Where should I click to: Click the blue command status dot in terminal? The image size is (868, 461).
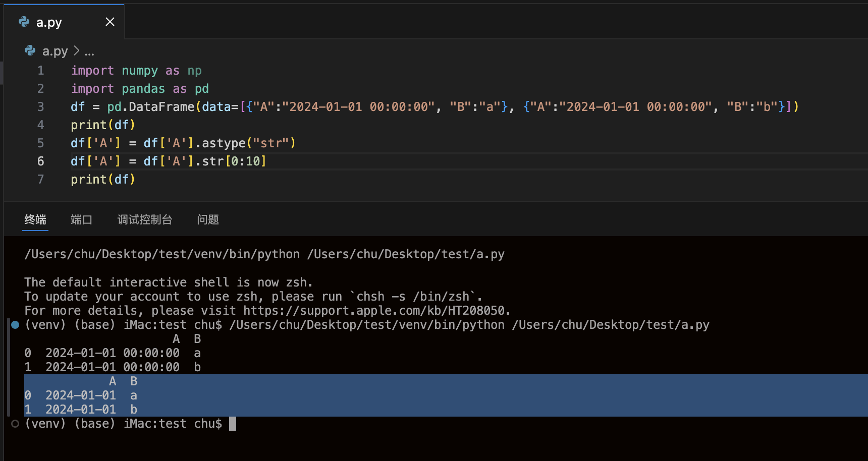pyautogui.click(x=15, y=325)
